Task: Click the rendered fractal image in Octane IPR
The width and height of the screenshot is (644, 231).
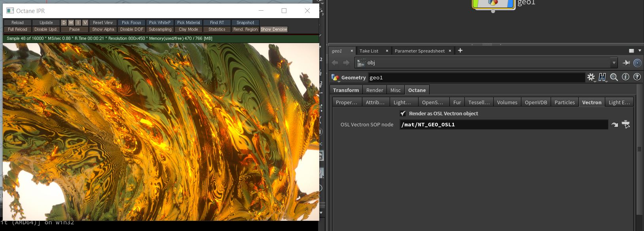Action: pos(161,131)
